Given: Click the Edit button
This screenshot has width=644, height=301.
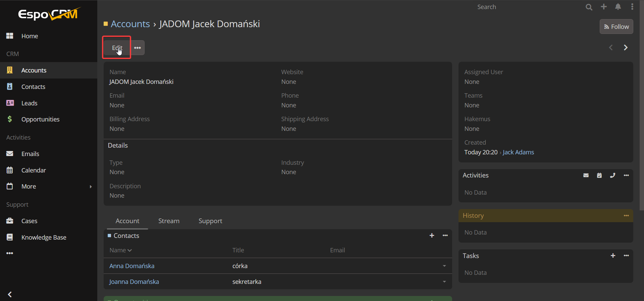Looking at the screenshot, I should point(117,48).
